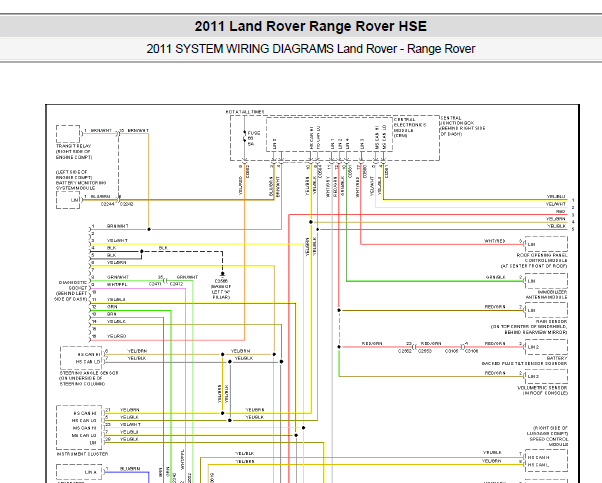Select the 'C2652' connector label

[405, 351]
